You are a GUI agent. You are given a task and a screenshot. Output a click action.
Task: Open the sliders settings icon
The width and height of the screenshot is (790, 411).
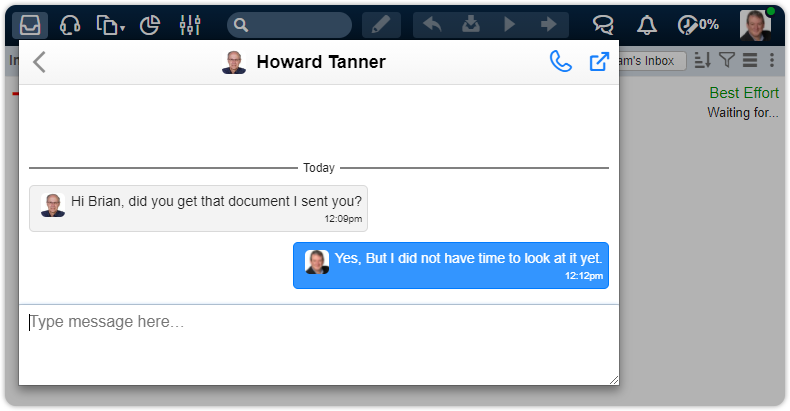(x=190, y=25)
